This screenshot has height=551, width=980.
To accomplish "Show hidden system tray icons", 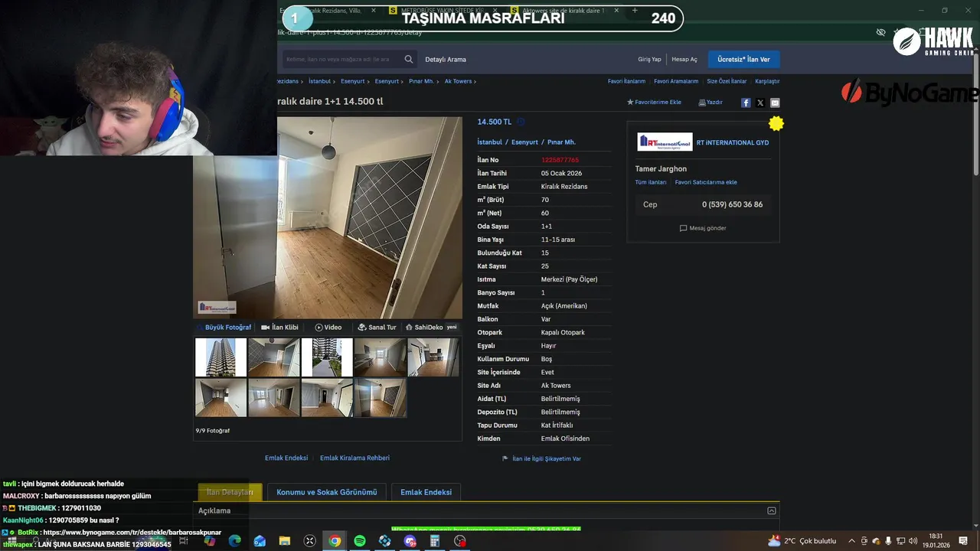I will [x=851, y=540].
